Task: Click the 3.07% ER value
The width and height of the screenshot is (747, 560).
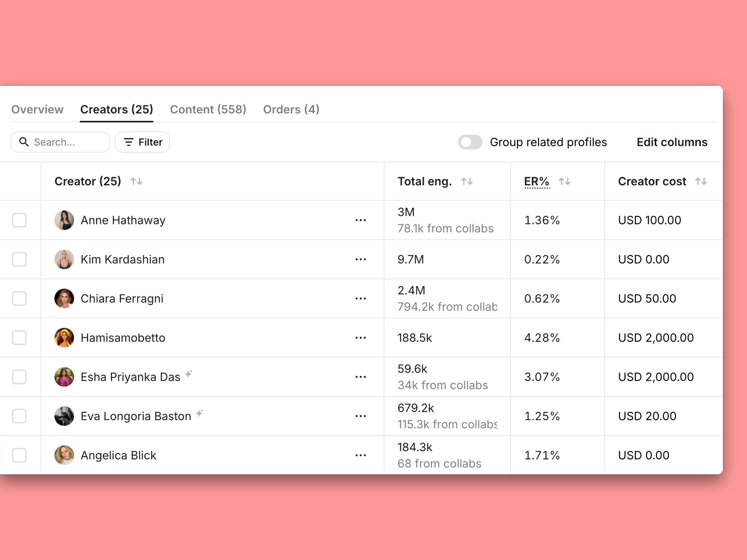Action: 542,377
